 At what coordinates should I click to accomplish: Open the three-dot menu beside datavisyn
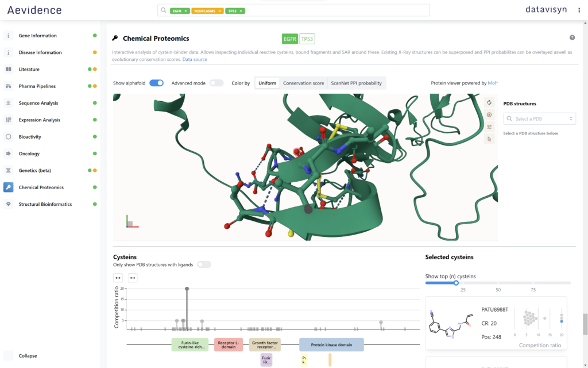pyautogui.click(x=579, y=10)
